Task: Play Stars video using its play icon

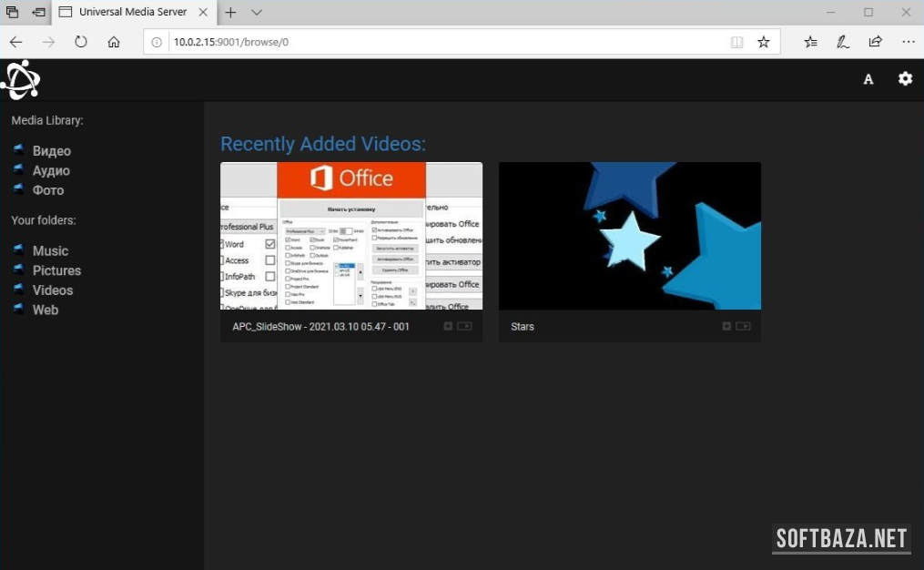Action: tap(743, 326)
